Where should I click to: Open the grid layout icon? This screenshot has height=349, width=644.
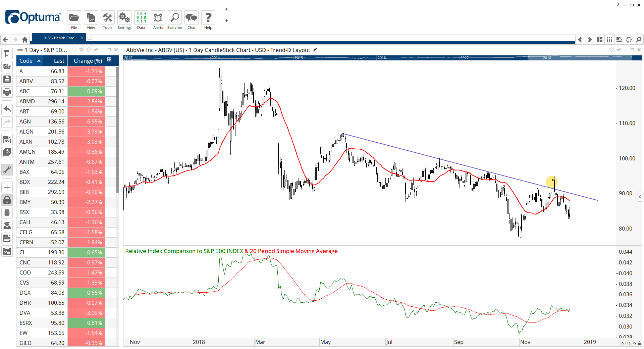pos(609,40)
